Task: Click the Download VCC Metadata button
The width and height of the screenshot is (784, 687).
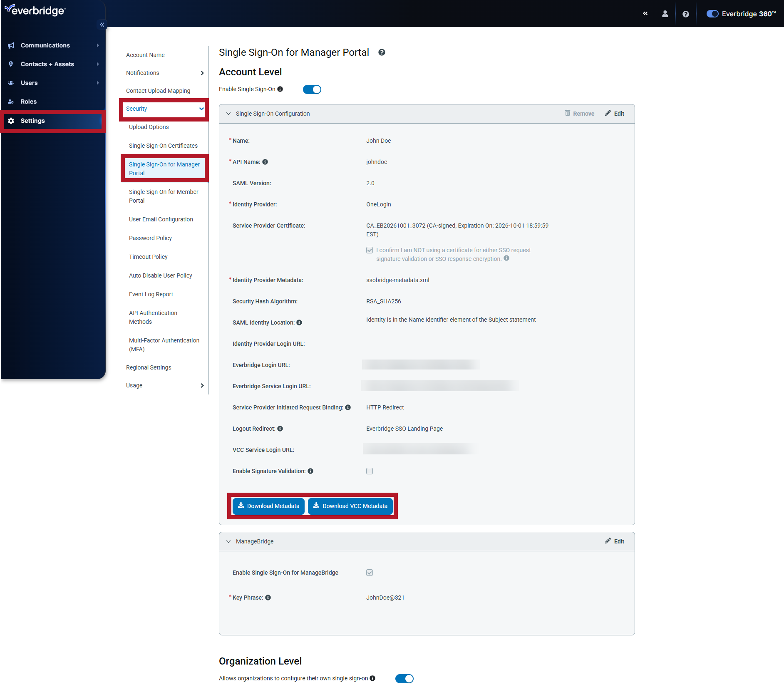Action: (350, 506)
